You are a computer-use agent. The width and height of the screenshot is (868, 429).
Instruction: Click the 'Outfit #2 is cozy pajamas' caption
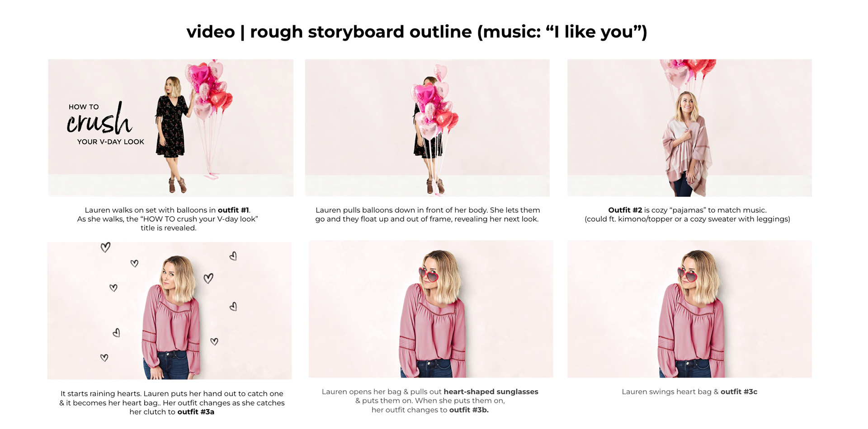[x=687, y=214]
